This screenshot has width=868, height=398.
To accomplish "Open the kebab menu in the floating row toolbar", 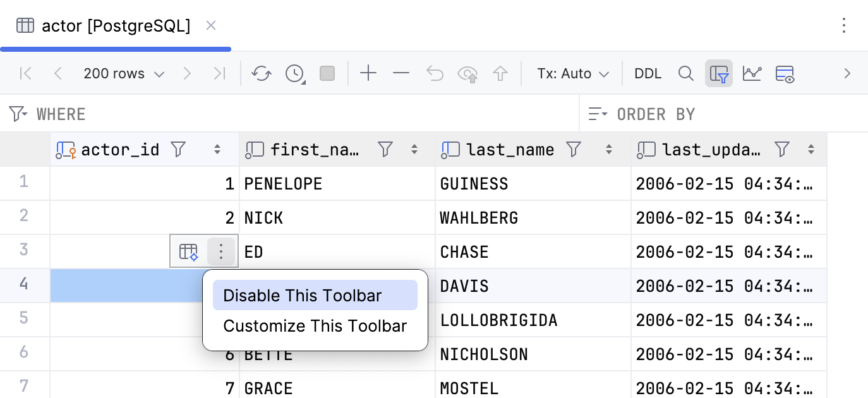I will [x=220, y=251].
